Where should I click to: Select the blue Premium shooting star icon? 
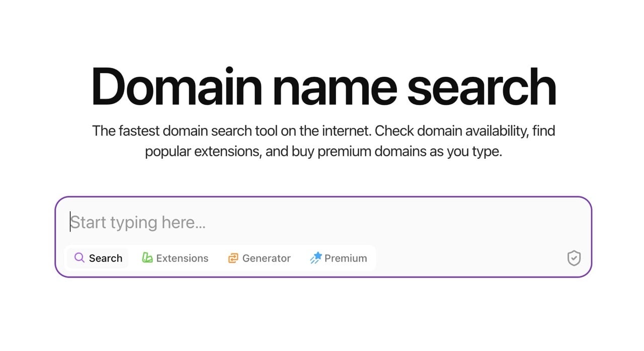(316, 257)
